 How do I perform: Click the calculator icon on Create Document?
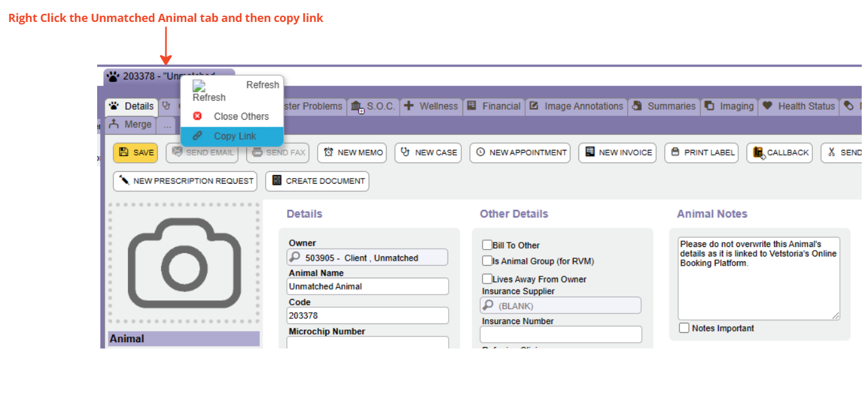click(x=277, y=181)
